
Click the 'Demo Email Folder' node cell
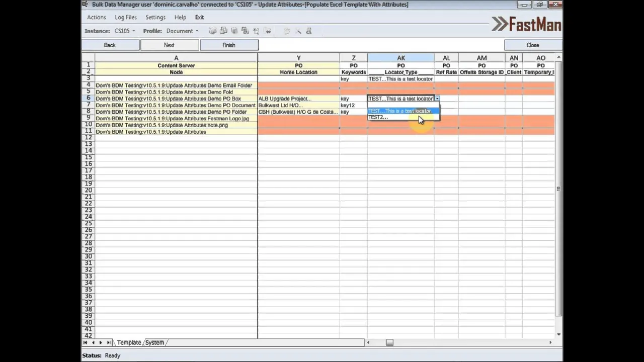coord(176,85)
